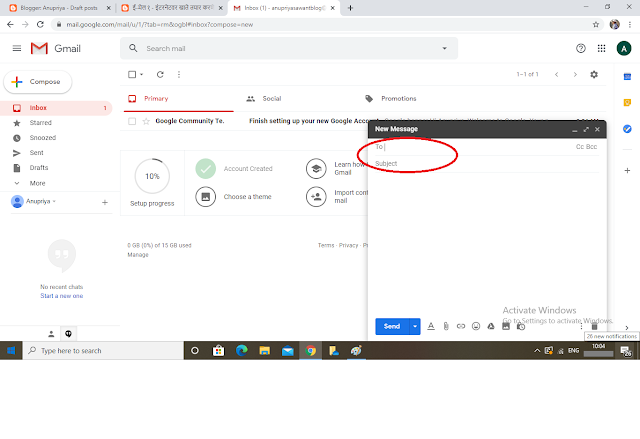Open the more send options dropdown
640x439 pixels.
click(x=415, y=327)
